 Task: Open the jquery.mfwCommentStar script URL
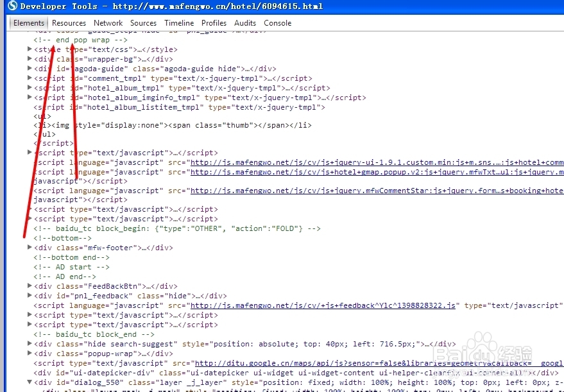pos(377,191)
